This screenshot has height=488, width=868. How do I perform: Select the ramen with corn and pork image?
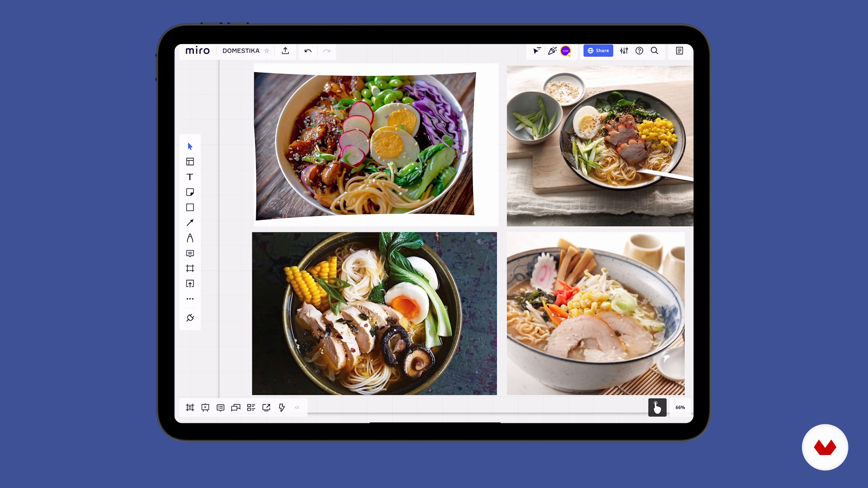[x=600, y=146]
